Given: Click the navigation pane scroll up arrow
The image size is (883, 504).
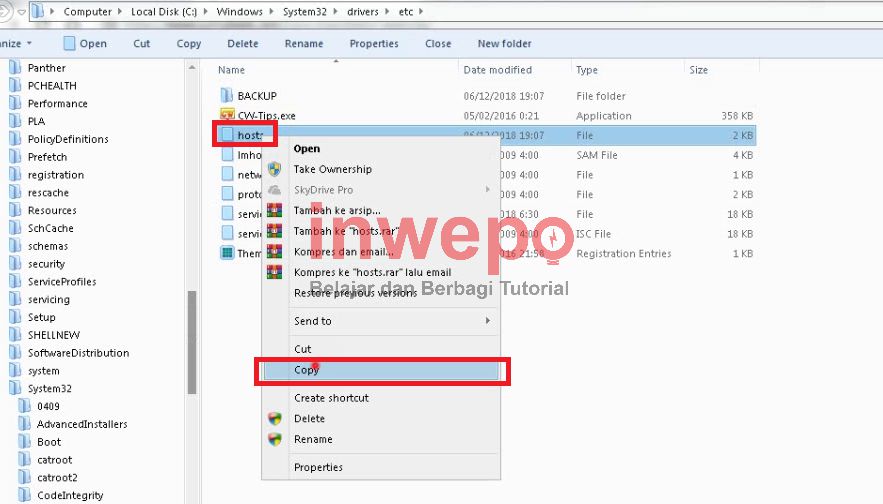Looking at the screenshot, I should 192,68.
